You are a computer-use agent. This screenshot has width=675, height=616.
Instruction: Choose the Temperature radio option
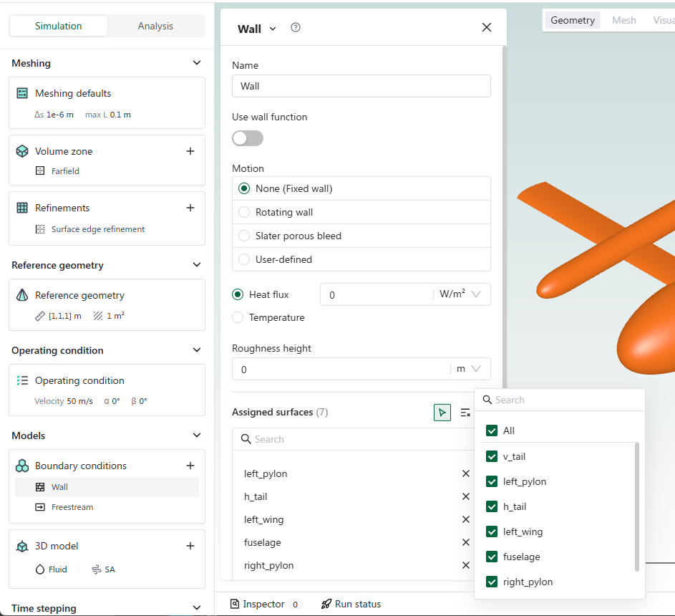coord(238,317)
